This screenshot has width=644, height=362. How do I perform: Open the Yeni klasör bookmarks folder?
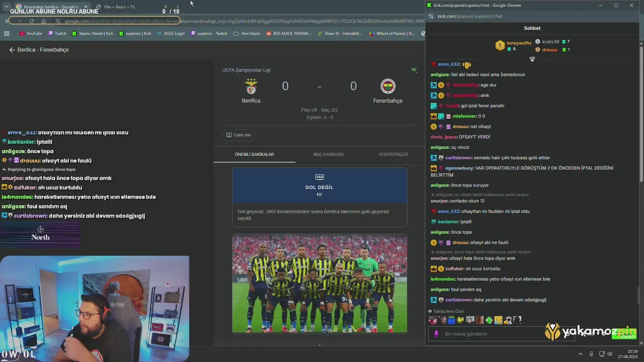click(247, 34)
